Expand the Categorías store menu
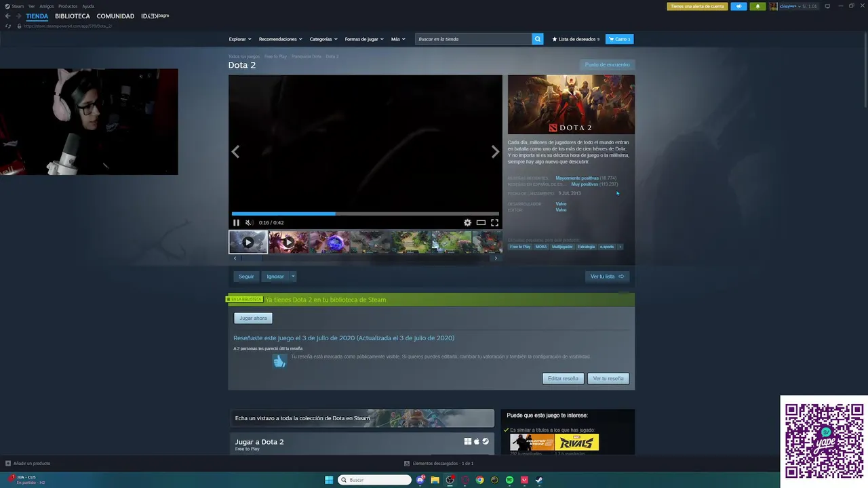The height and width of the screenshot is (488, 868). (323, 39)
